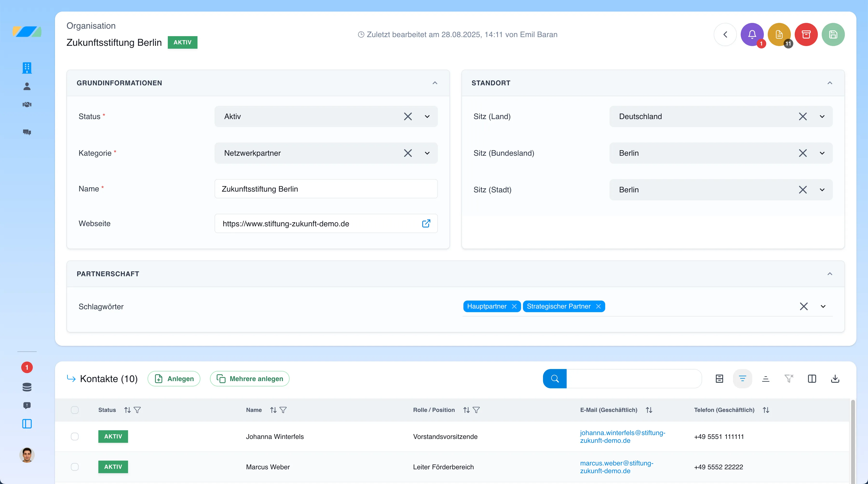
Task: Clear the Sitz (Stadt) value
Action: coord(803,190)
